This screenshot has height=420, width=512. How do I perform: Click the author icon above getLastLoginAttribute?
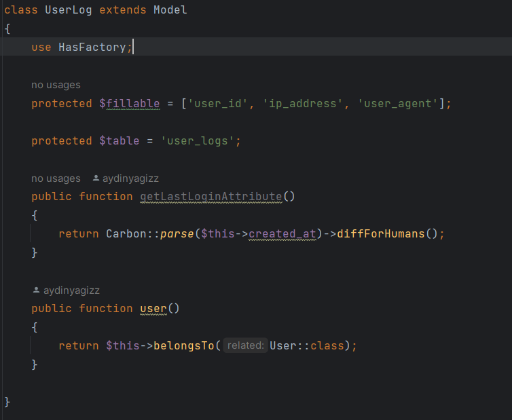coord(96,178)
